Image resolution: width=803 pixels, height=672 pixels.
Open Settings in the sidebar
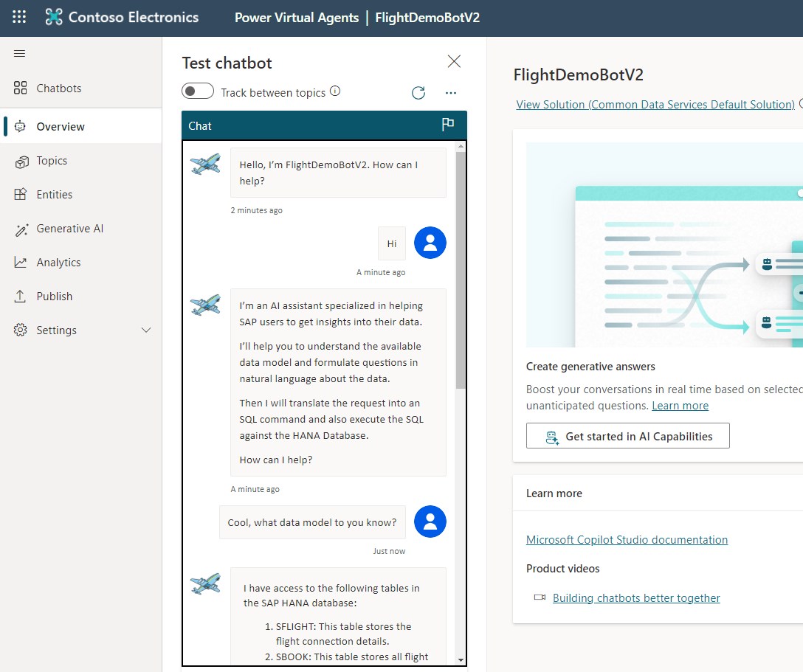point(81,330)
